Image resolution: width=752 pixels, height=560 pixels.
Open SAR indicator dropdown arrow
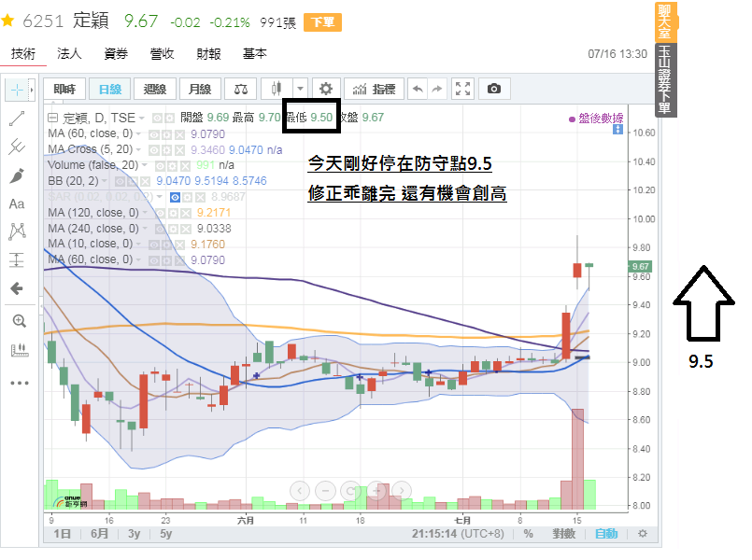[159, 197]
